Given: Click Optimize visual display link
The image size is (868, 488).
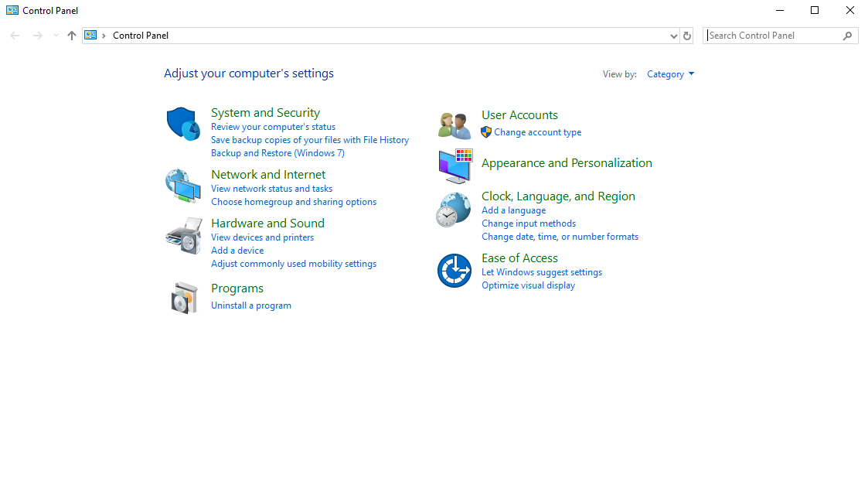Looking at the screenshot, I should [x=528, y=286].
